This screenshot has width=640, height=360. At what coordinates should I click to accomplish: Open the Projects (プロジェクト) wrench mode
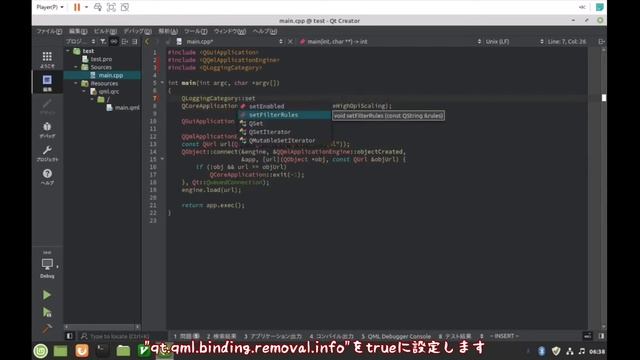pos(47,153)
